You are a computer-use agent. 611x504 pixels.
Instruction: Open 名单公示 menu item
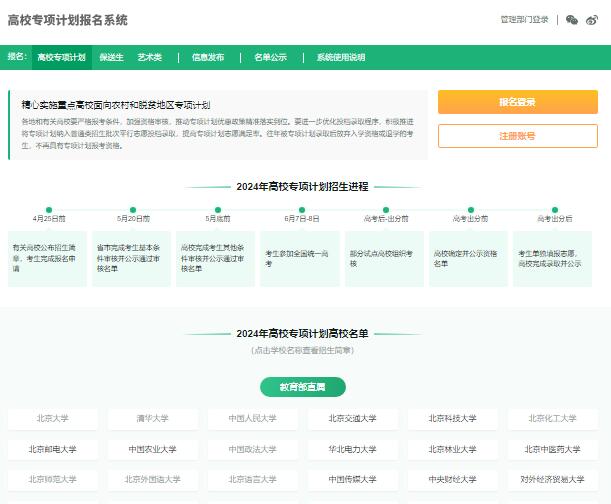270,57
